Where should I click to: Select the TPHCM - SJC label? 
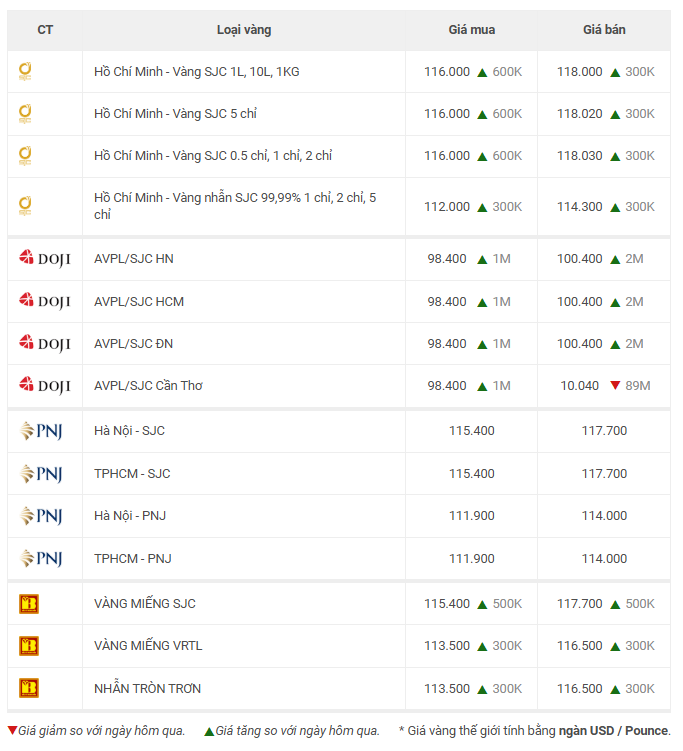pos(132,473)
